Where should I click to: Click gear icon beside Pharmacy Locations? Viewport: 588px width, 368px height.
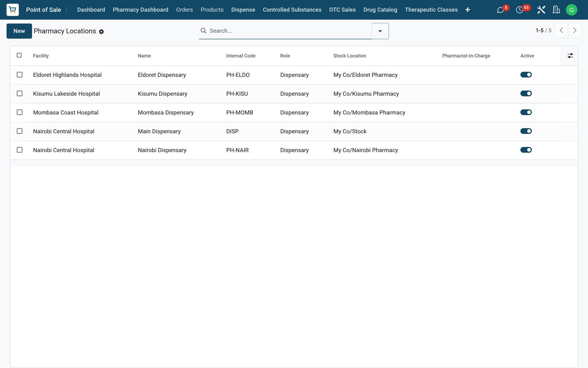pos(101,32)
